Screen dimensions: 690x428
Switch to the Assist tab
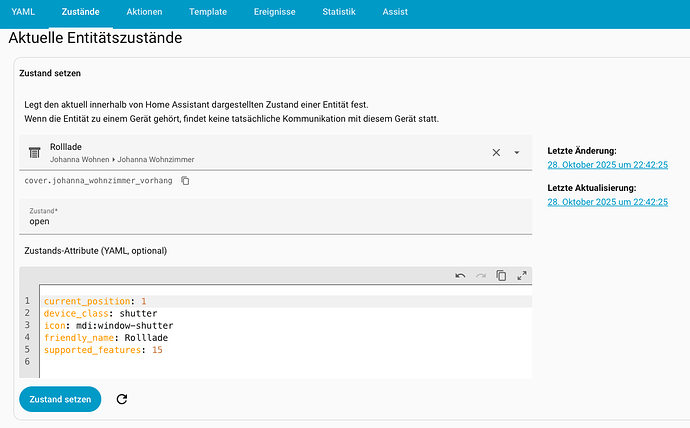(395, 12)
